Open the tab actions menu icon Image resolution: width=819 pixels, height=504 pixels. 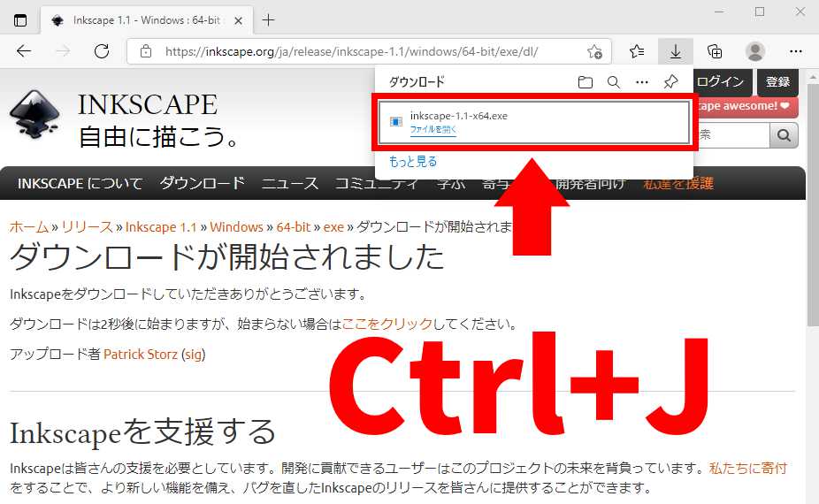point(19,20)
